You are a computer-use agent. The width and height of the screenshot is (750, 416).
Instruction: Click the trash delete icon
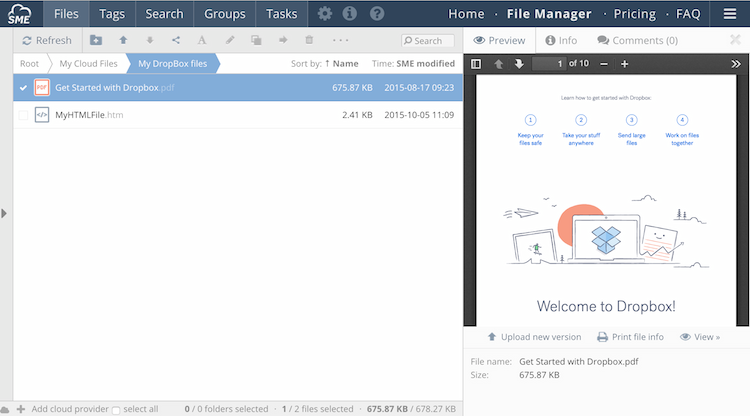[x=309, y=40]
